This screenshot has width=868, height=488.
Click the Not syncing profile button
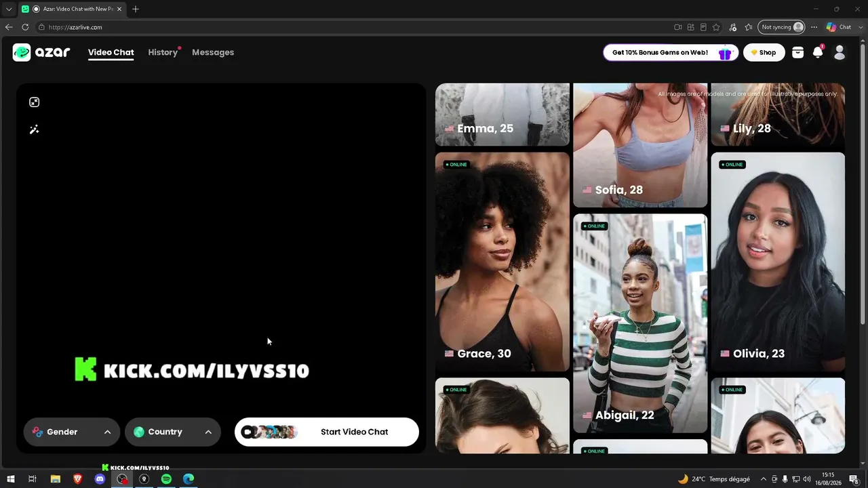click(781, 27)
